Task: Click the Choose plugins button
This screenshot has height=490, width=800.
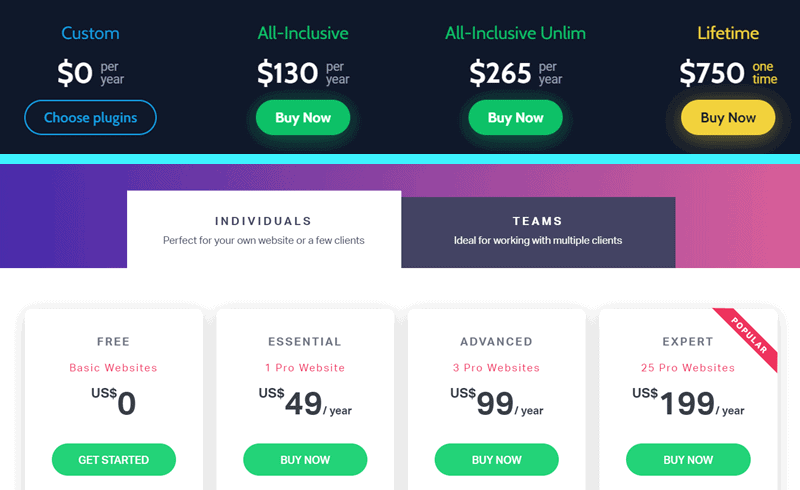Action: click(x=90, y=118)
